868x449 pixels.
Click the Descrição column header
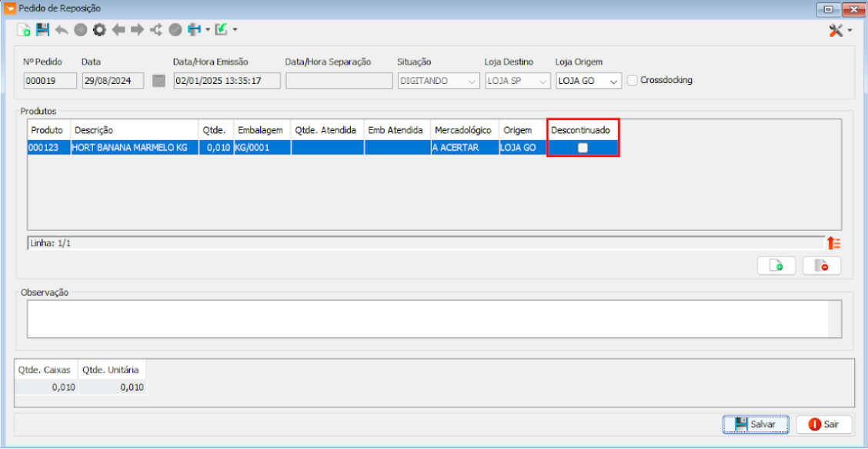click(134, 130)
